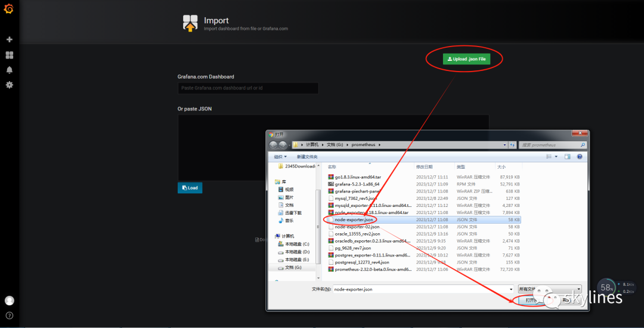
Task: Open the Help question mark icon
Action: 10,315
